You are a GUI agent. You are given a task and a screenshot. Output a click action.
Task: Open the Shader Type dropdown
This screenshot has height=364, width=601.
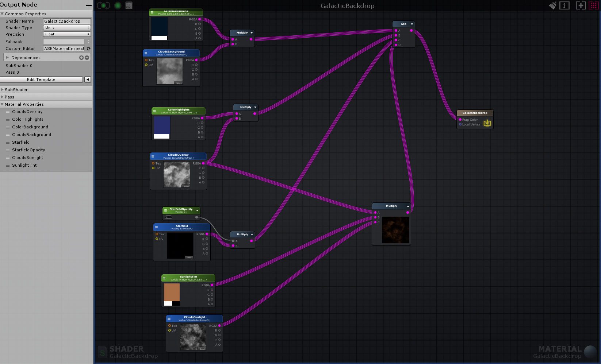(x=67, y=28)
